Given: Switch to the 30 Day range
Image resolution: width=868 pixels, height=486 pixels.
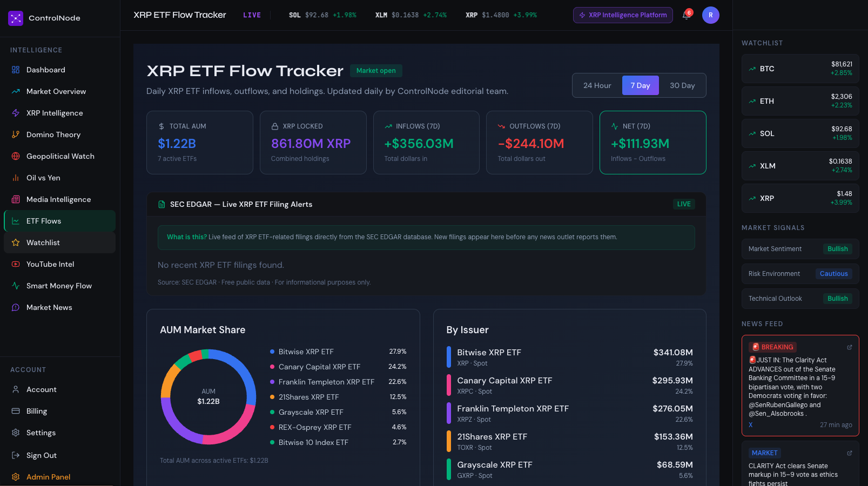Looking at the screenshot, I should (682, 85).
